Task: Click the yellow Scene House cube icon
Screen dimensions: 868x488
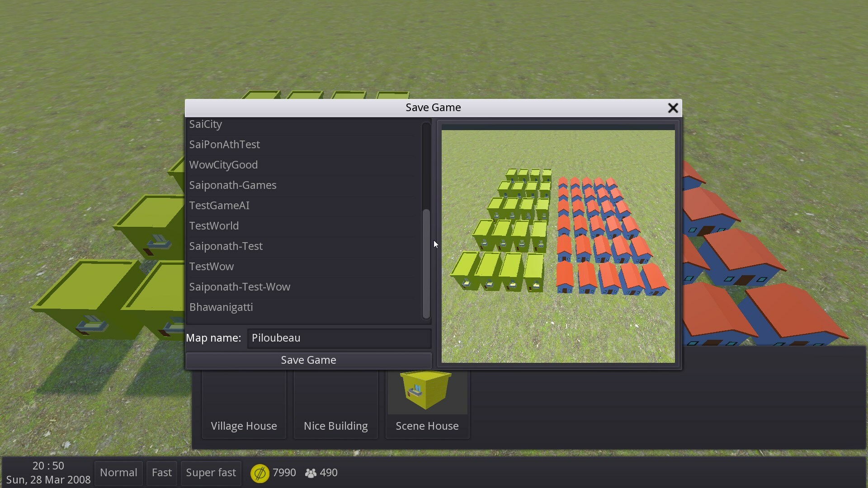Action: coord(427,390)
